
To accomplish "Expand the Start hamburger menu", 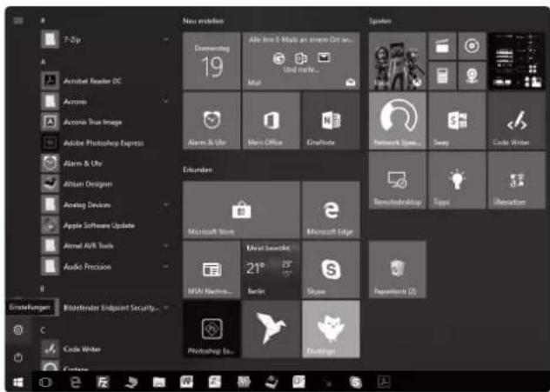I will (18, 21).
